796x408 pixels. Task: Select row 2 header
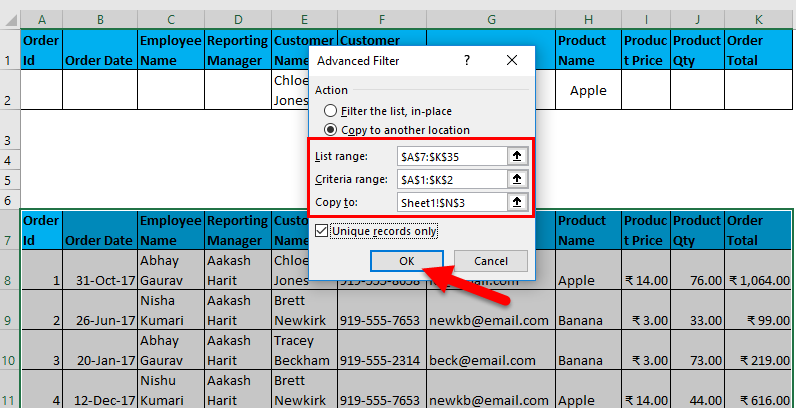pos(10,90)
